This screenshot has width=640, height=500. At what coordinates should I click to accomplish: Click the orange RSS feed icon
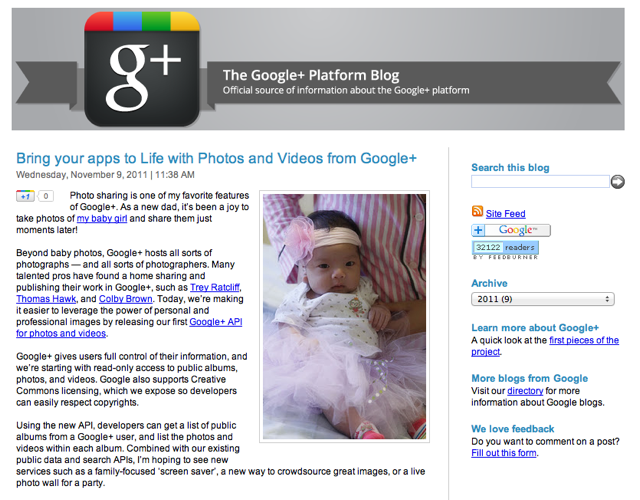coord(477,211)
